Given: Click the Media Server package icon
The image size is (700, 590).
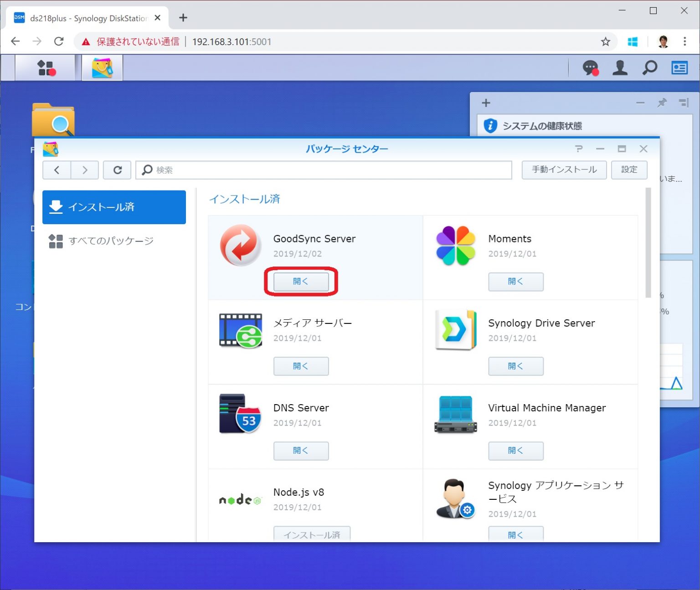Looking at the screenshot, I should point(241,330).
